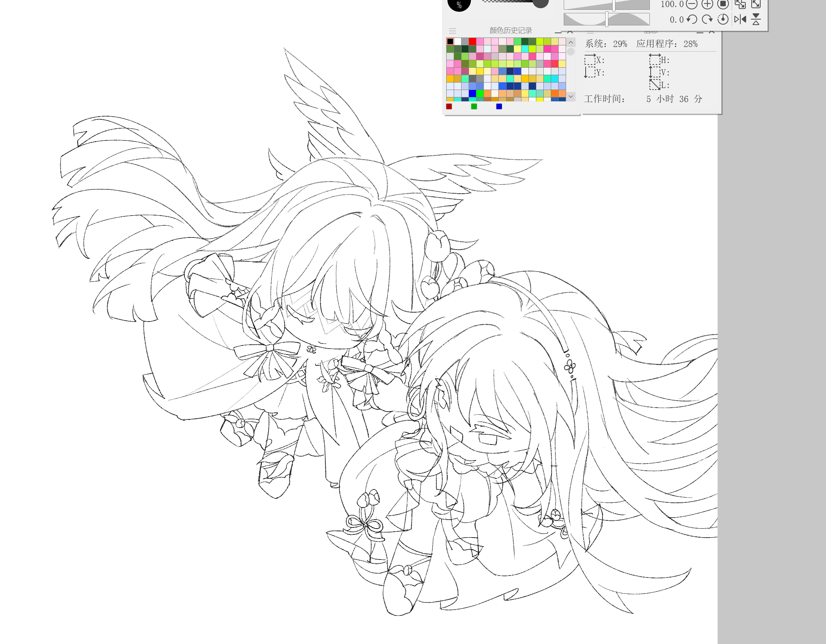Click the reset rotation icon
The width and height of the screenshot is (826, 644).
[x=723, y=19]
